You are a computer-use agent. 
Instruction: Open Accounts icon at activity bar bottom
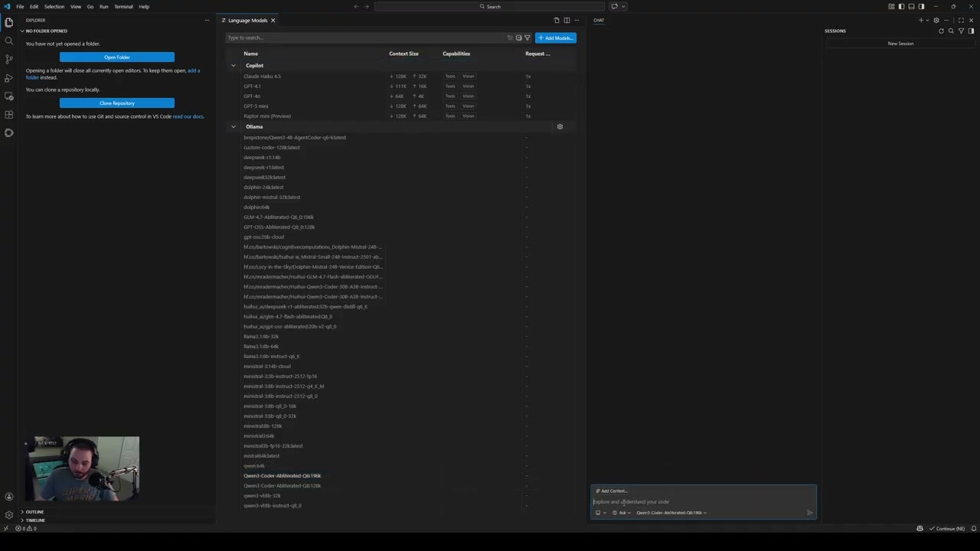coord(9,497)
